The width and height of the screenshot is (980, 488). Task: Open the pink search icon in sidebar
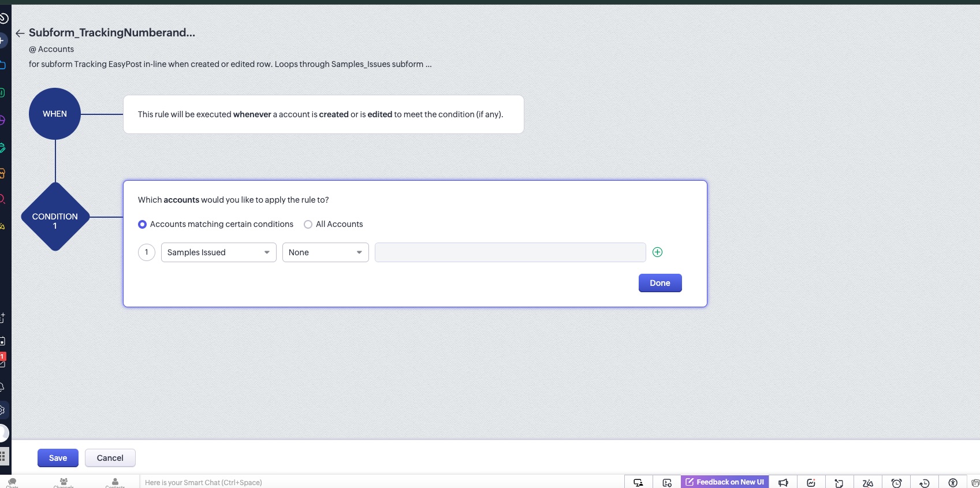2,199
